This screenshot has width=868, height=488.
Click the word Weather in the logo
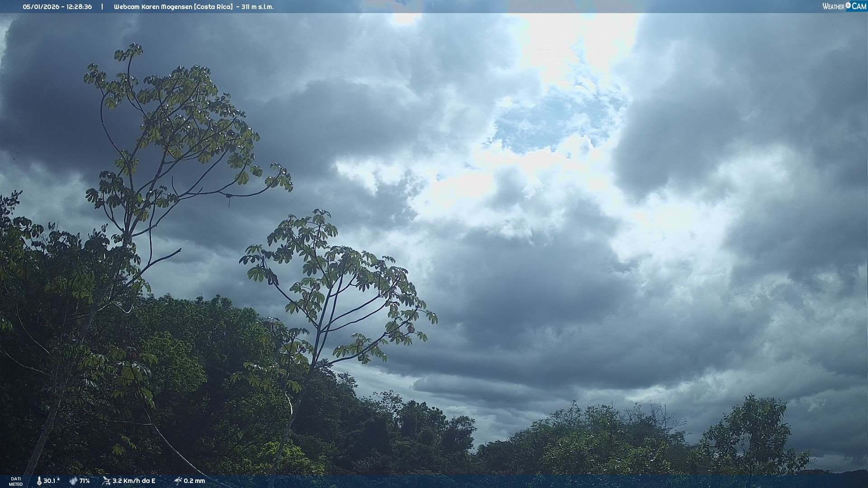833,7
